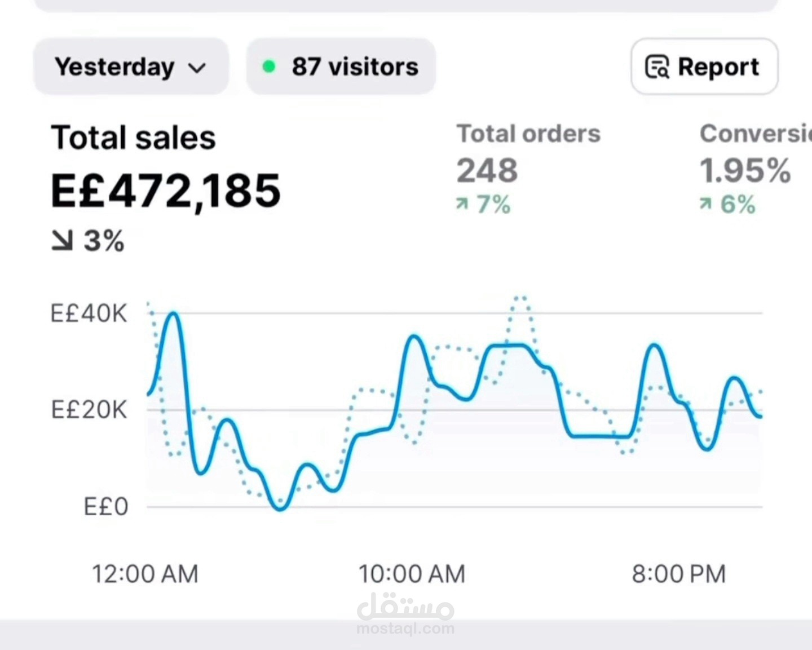Click the up arrow next to 6%
Screen dimensions: 812x650
pos(705,204)
